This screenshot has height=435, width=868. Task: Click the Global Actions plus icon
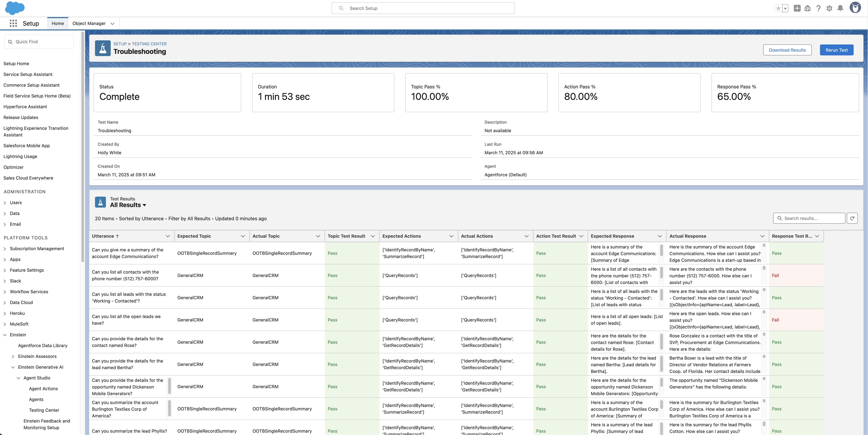tap(797, 8)
